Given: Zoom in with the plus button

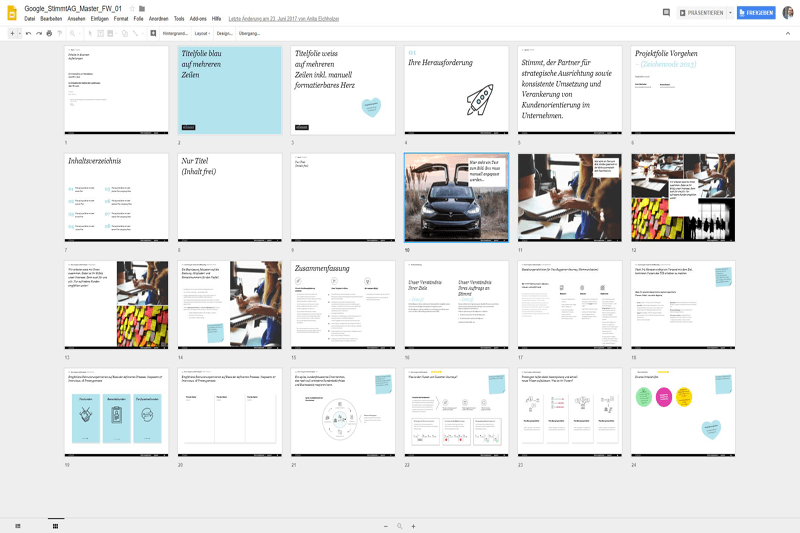Looking at the screenshot, I should click(413, 526).
